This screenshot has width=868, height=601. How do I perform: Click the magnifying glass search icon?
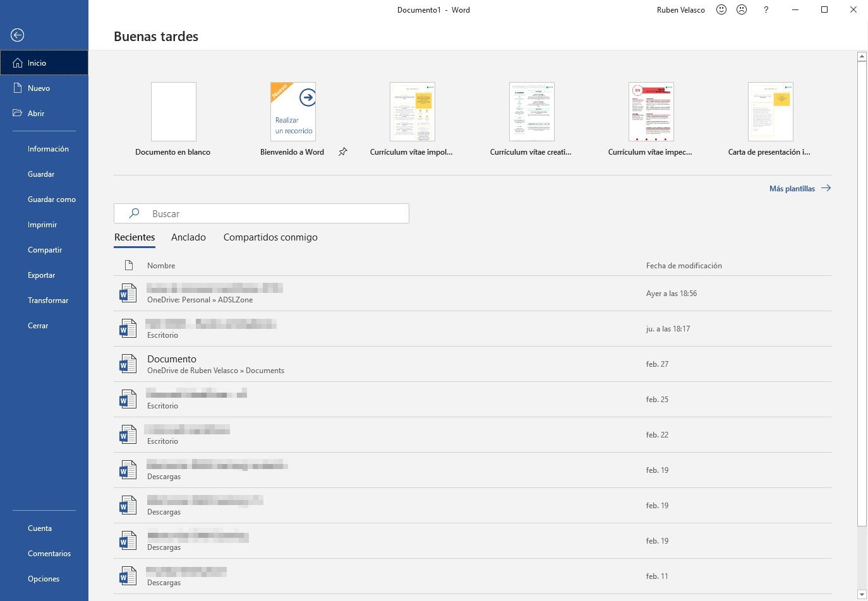(134, 213)
